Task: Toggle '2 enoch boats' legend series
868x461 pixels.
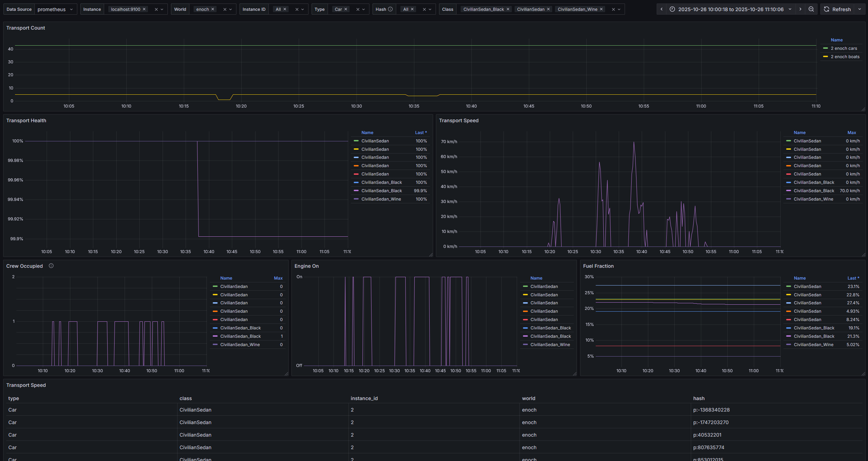Action: tap(845, 57)
